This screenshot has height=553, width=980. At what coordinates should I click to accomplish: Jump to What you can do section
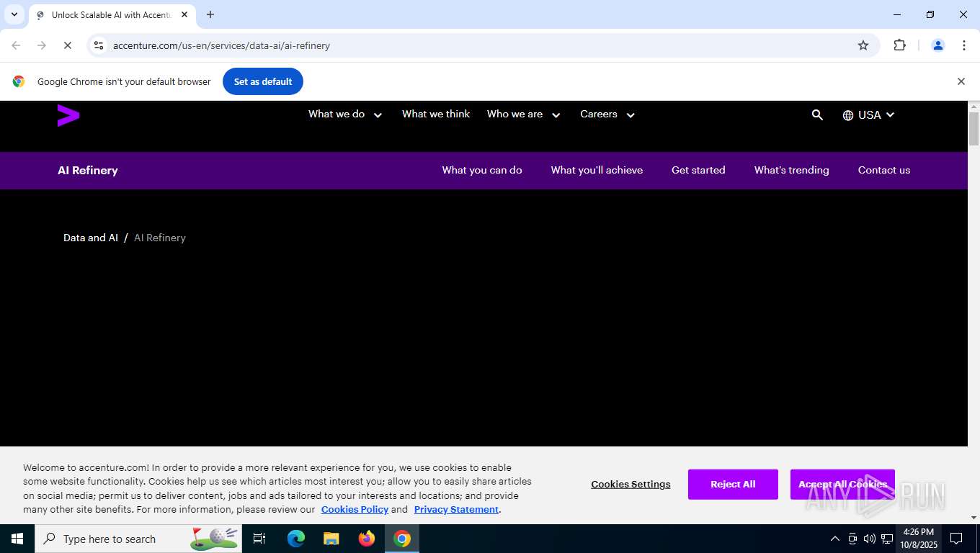(x=482, y=171)
